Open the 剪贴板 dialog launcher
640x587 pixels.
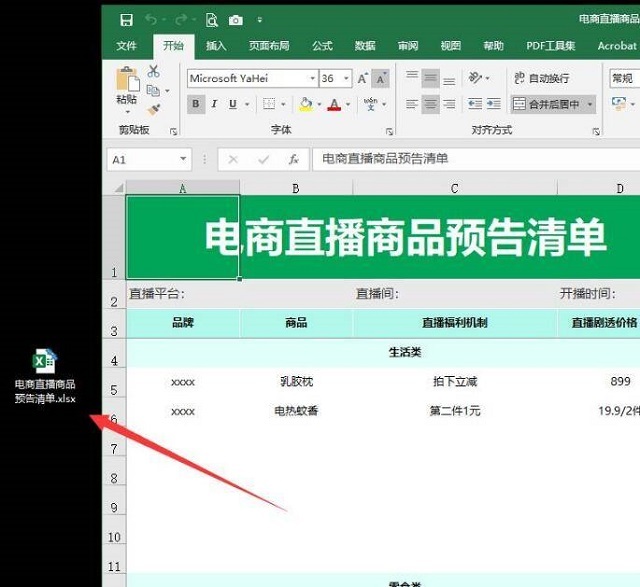click(173, 131)
